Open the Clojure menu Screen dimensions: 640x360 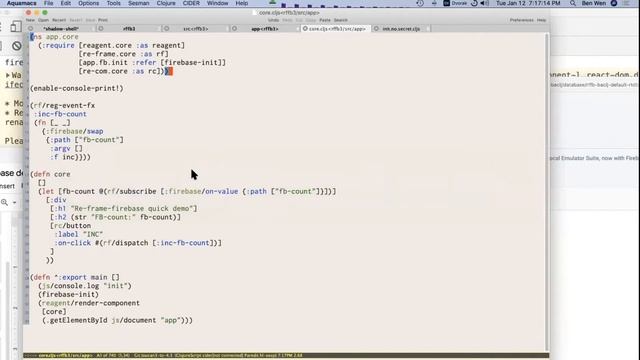[166, 3]
